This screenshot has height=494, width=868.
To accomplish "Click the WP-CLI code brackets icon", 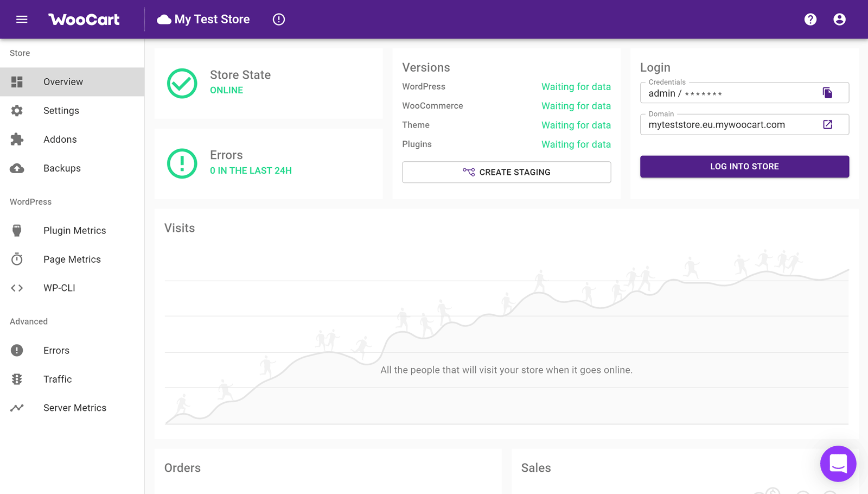I will (17, 288).
